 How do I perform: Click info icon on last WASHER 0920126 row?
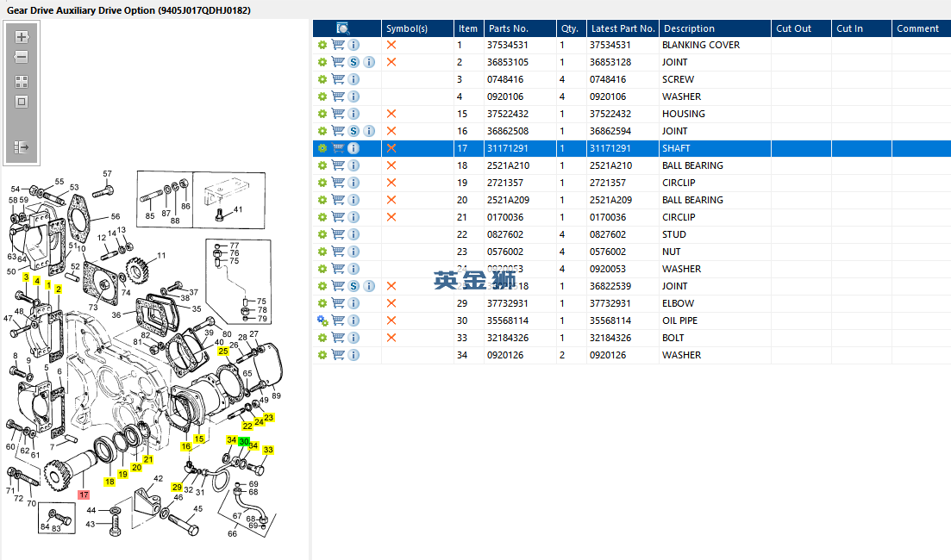click(x=353, y=355)
